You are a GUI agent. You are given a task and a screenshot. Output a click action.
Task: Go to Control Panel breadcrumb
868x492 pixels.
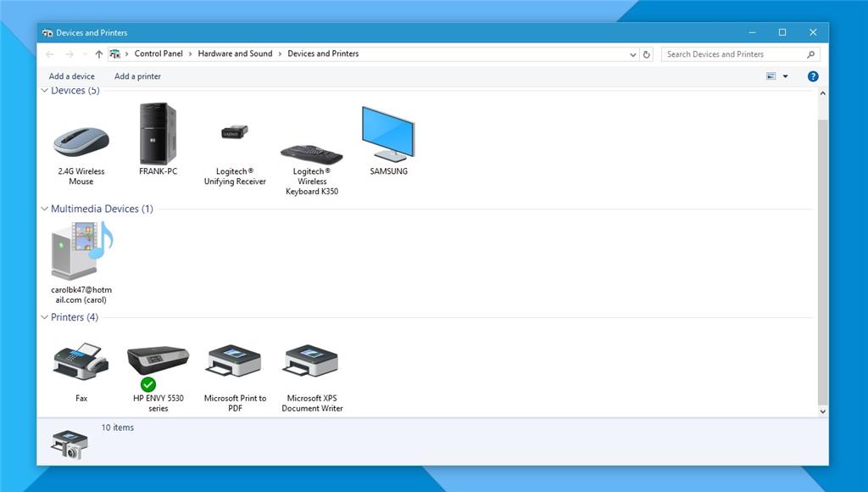tap(159, 53)
